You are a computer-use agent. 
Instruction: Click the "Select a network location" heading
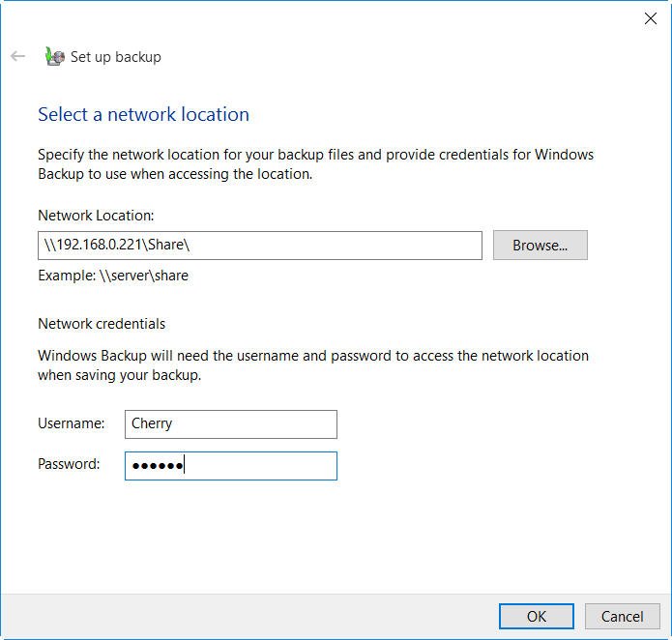pyautogui.click(x=143, y=114)
